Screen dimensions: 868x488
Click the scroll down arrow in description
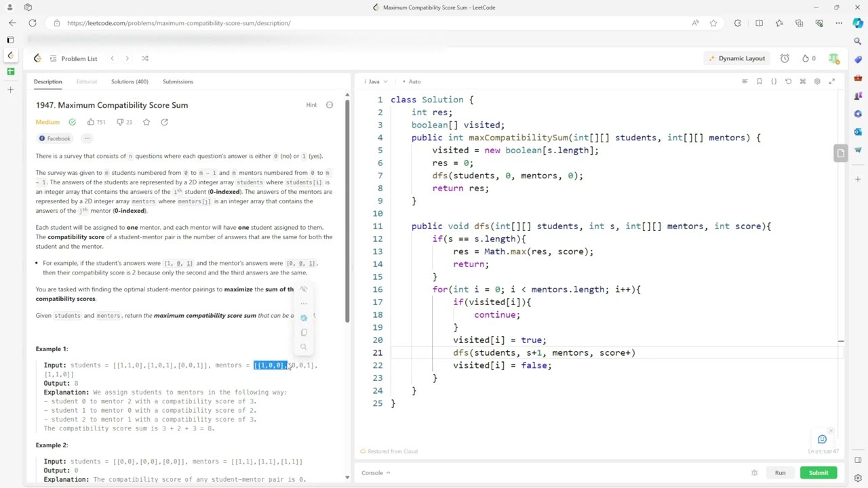[x=347, y=477]
